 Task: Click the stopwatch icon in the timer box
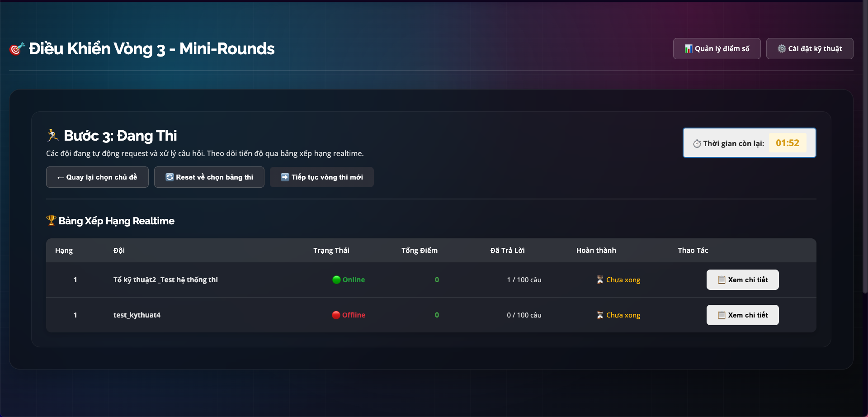(697, 143)
